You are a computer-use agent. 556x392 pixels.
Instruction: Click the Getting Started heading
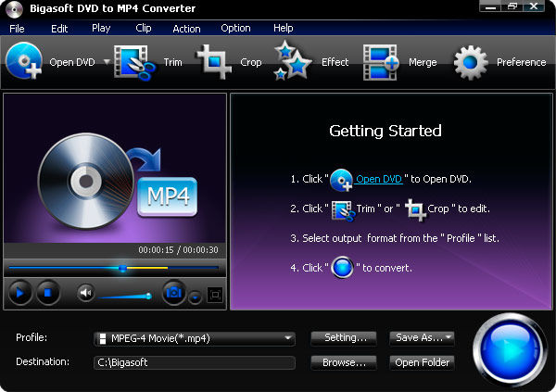pos(385,131)
